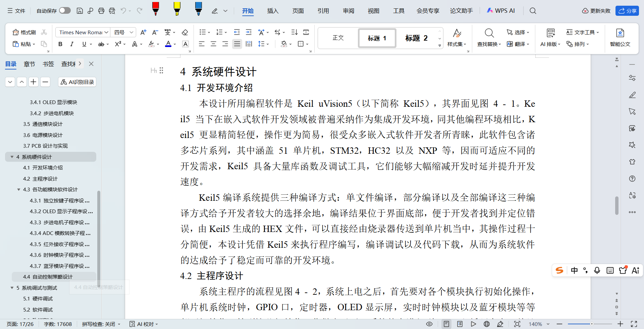644x329 pixels.
Task: Click the font color red A icon
Action: [168, 44]
